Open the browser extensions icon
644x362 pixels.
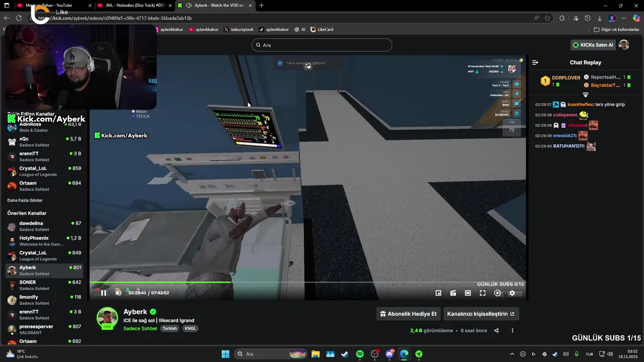point(562,18)
